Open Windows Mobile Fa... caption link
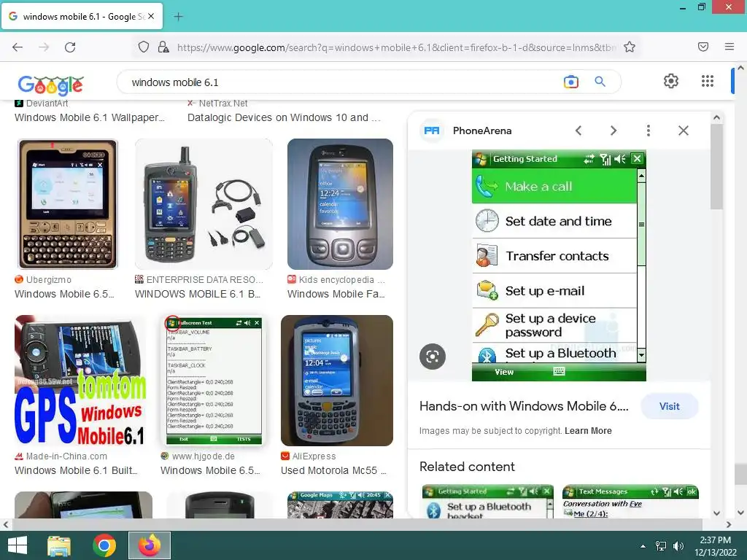 [336, 294]
